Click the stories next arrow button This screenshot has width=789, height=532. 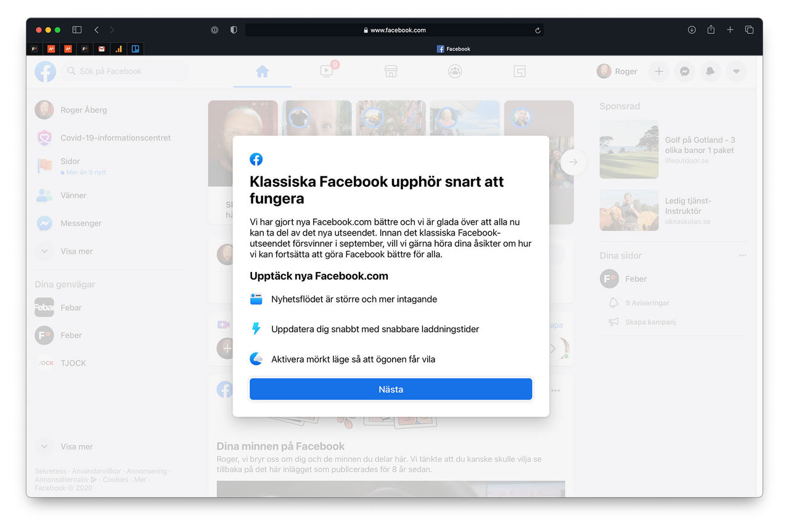coord(573,162)
